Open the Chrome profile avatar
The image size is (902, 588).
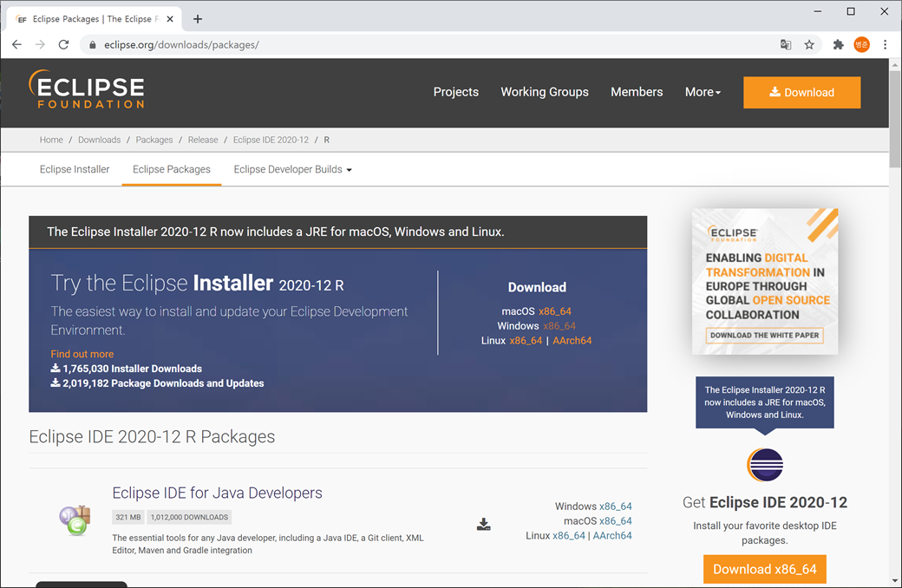862,44
